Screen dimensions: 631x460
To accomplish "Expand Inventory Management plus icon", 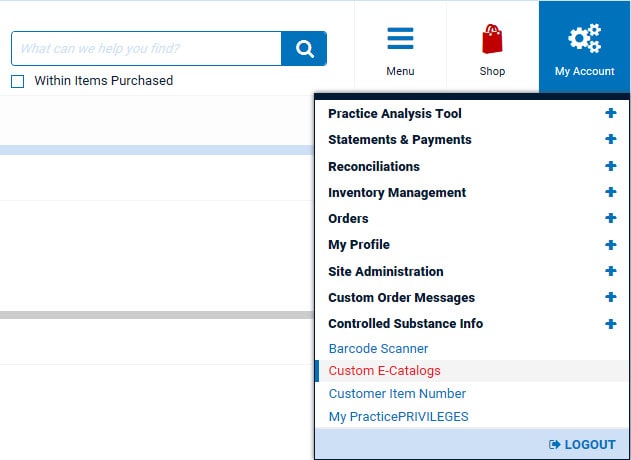I will 610,192.
